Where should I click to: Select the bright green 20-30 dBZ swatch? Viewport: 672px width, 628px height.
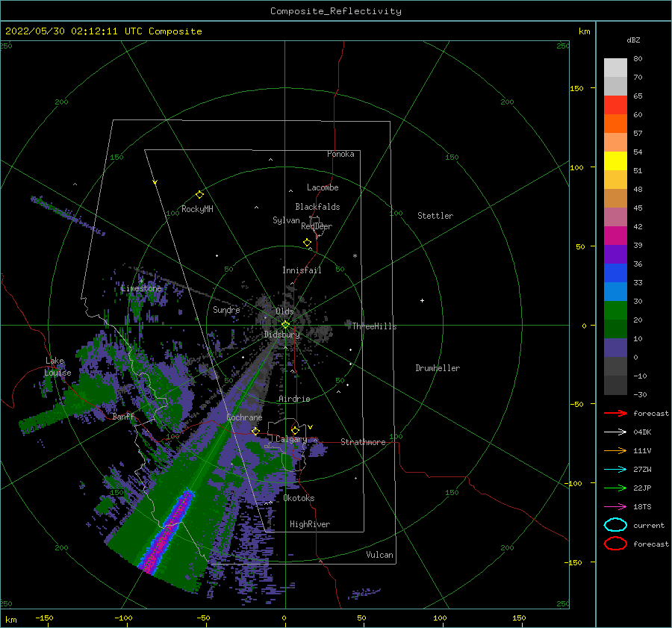(x=615, y=311)
